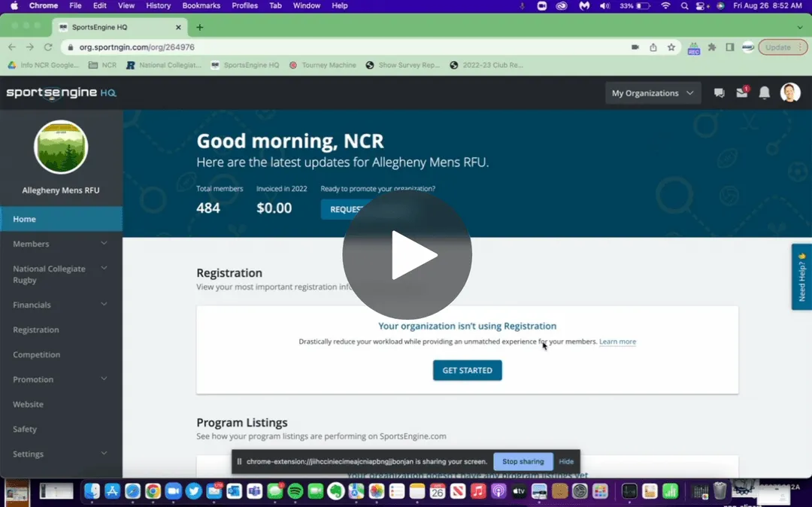The height and width of the screenshot is (507, 812).
Task: Click the share icon in the address bar
Action: coord(653,47)
